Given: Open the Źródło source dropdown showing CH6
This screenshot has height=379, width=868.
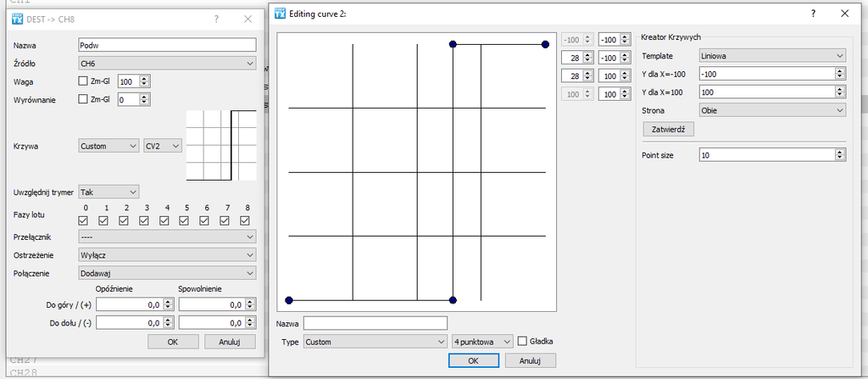Looking at the screenshot, I should click(166, 64).
